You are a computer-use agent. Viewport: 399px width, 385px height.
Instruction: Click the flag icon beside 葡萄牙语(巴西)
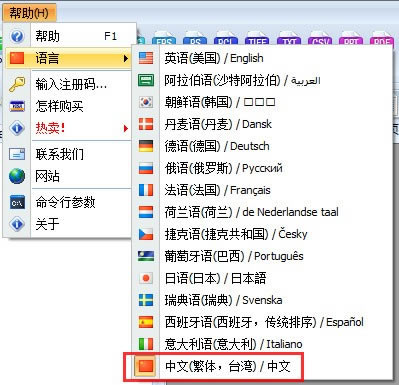[146, 256]
